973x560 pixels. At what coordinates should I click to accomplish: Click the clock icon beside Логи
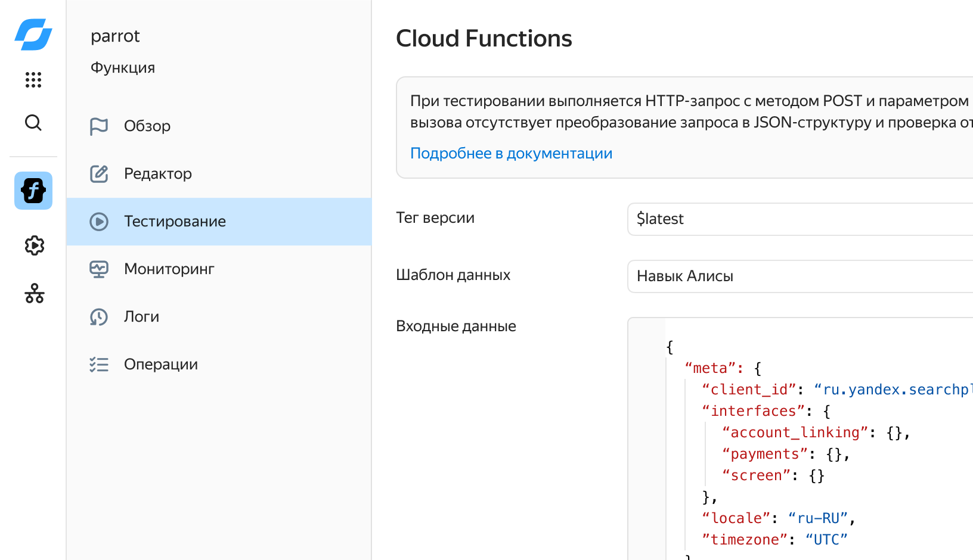coord(99,317)
